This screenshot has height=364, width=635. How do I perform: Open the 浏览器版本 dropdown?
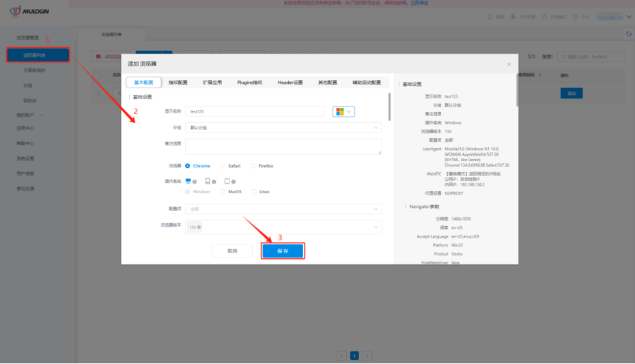coord(283,227)
